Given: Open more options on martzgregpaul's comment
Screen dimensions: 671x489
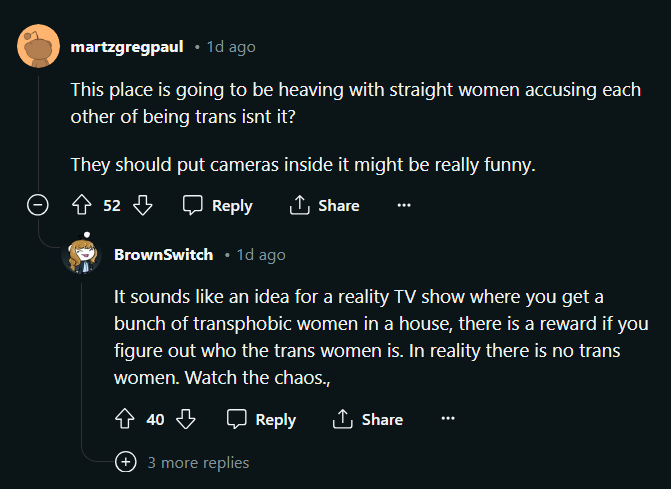Looking at the screenshot, I should point(404,205).
